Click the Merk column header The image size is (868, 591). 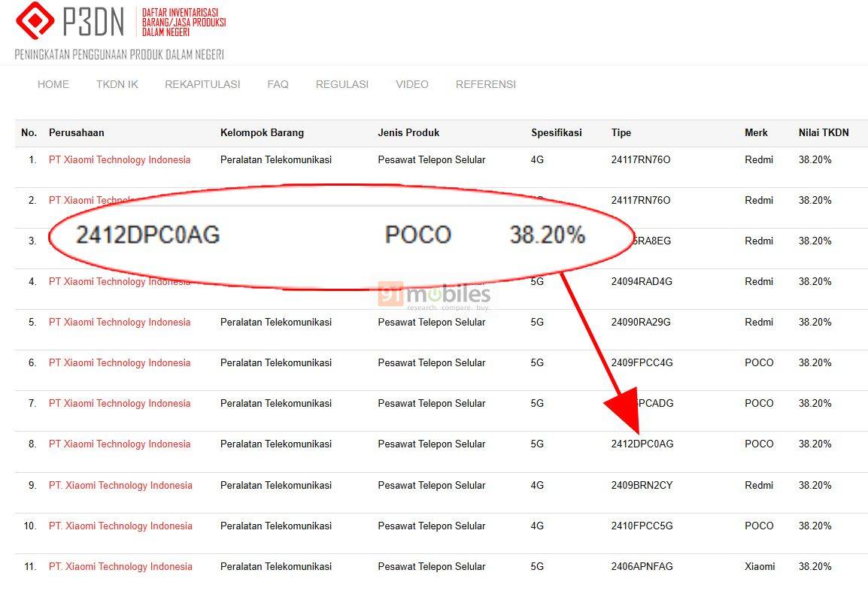pyautogui.click(x=756, y=133)
